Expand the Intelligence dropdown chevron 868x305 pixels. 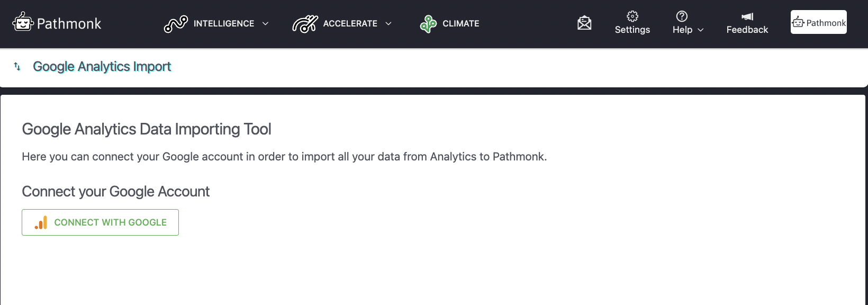pyautogui.click(x=265, y=24)
